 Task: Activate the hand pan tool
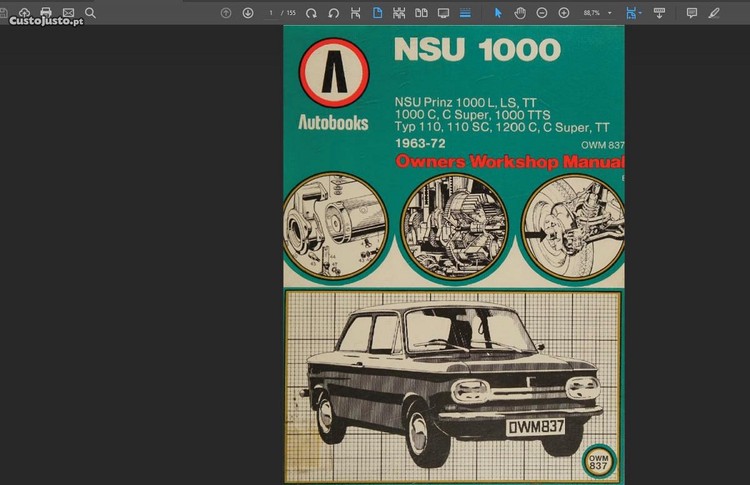(520, 13)
